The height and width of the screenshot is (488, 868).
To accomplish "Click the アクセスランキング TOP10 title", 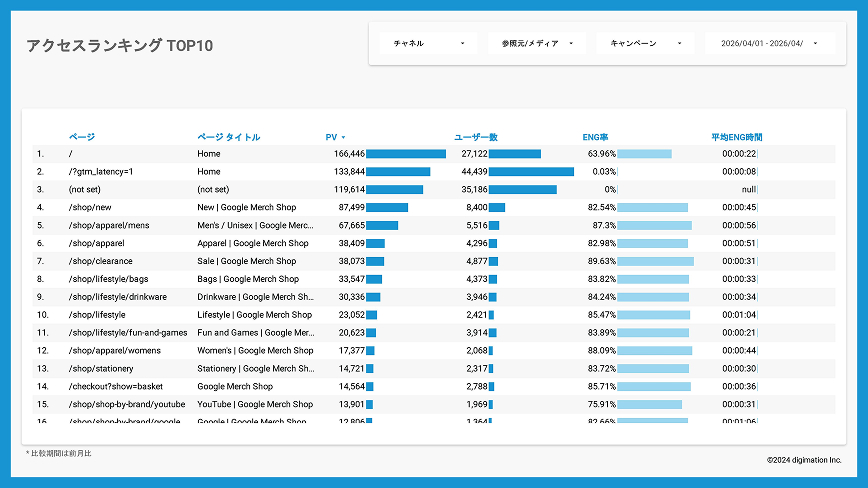I will click(120, 45).
